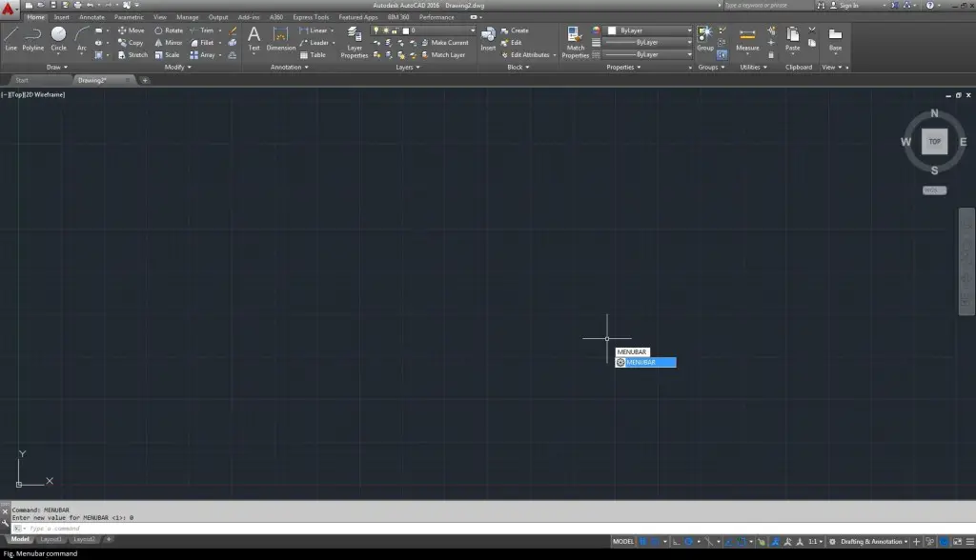This screenshot has height=560, width=976.
Task: Select the Line drawing tool
Action: [10, 38]
